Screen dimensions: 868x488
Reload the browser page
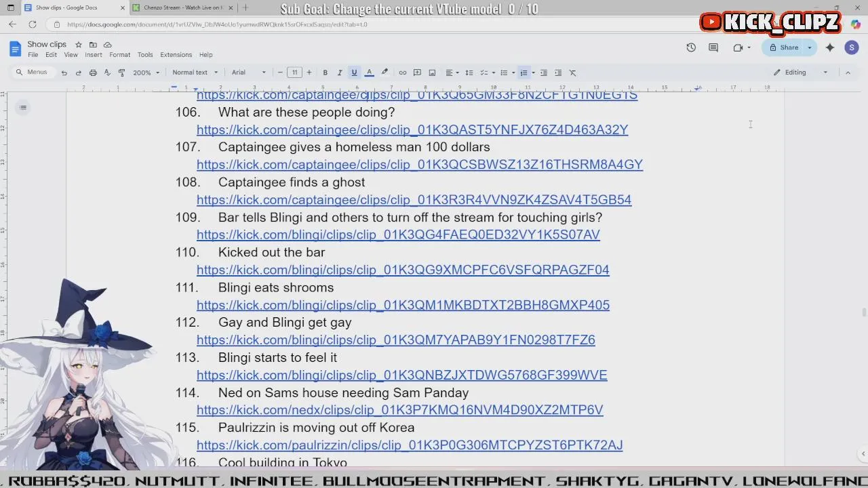click(33, 24)
